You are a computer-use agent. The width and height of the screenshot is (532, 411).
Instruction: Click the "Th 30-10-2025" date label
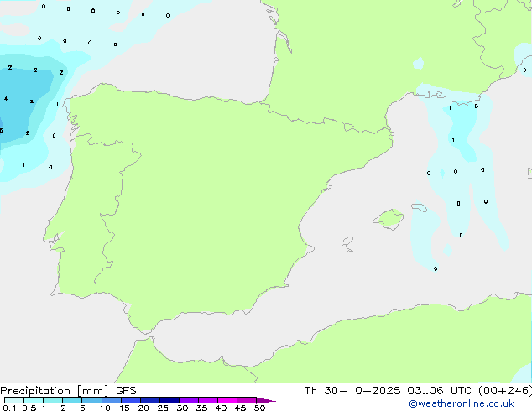(x=352, y=391)
